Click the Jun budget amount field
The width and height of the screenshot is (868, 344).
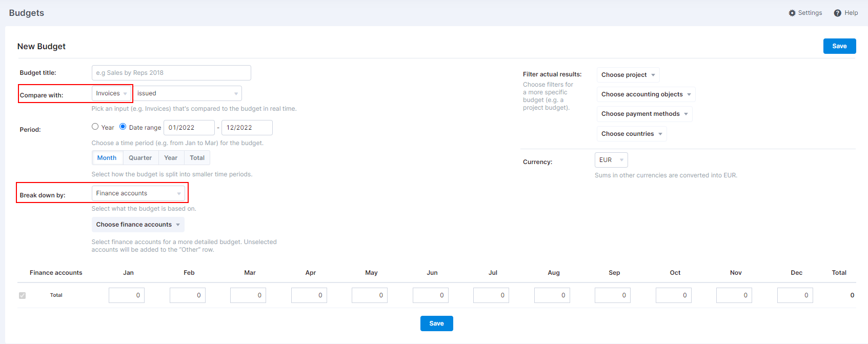click(x=431, y=295)
